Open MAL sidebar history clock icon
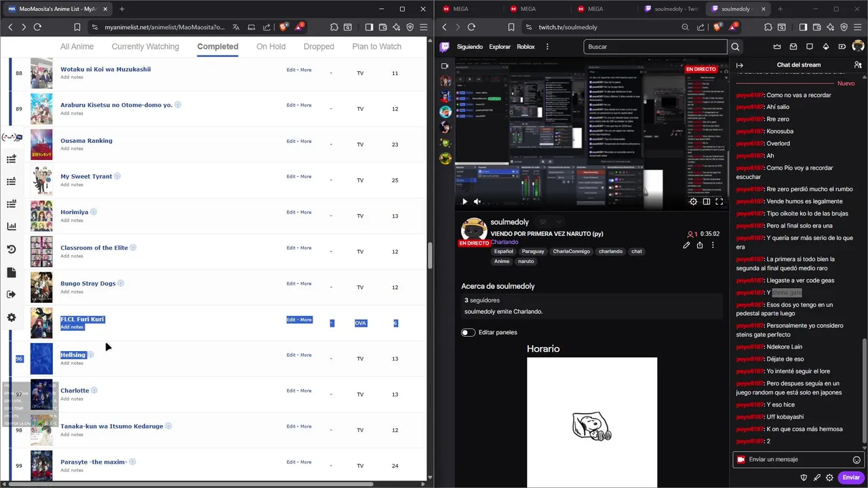Viewport: 868px width, 488px height. point(12,249)
